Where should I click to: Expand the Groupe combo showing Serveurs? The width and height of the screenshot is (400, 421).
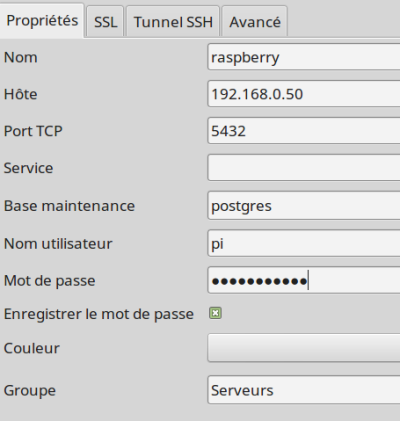tap(304, 390)
